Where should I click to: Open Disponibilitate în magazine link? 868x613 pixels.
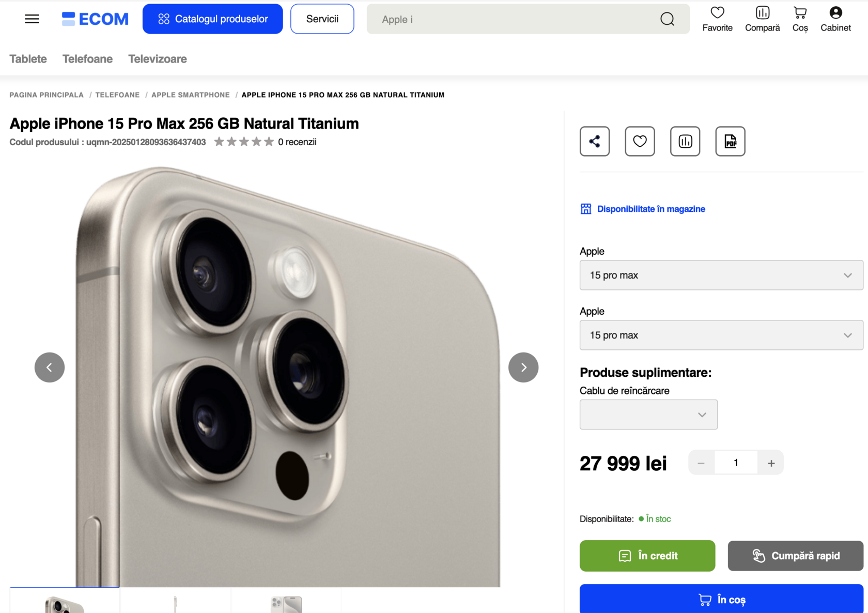pos(651,209)
